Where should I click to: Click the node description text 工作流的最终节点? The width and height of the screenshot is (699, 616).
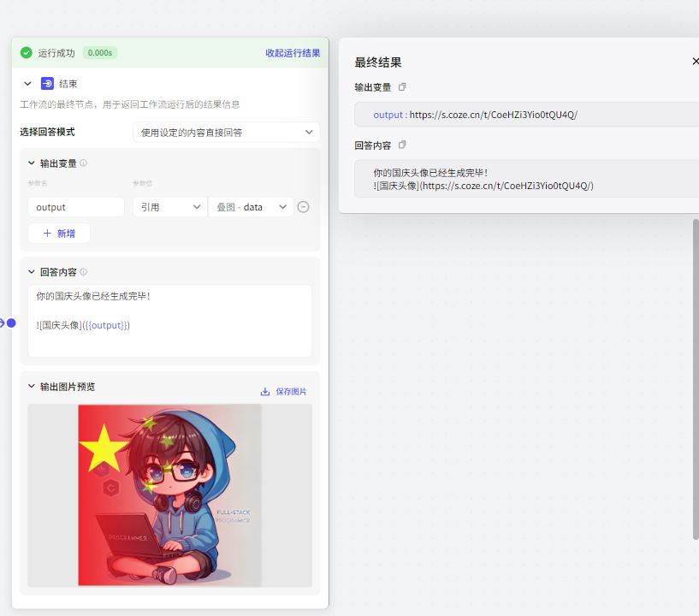130,104
